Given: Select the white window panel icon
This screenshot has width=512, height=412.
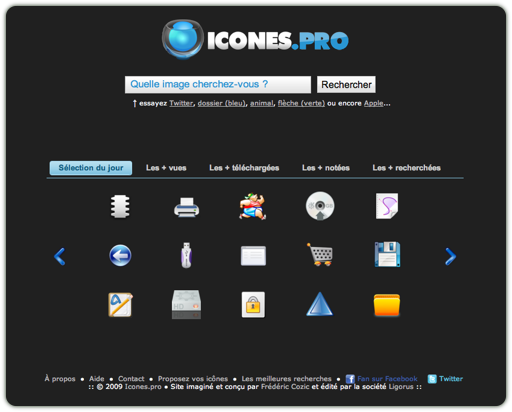Looking at the screenshot, I should pyautogui.click(x=253, y=256).
